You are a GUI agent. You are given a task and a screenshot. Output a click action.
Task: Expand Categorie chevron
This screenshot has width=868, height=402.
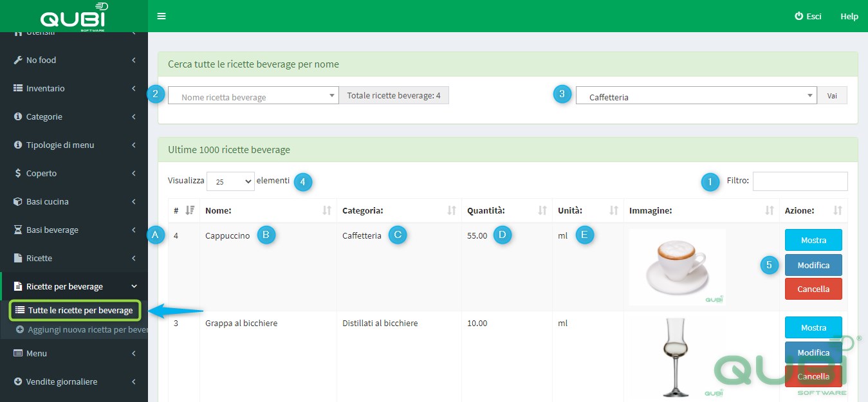pos(134,116)
